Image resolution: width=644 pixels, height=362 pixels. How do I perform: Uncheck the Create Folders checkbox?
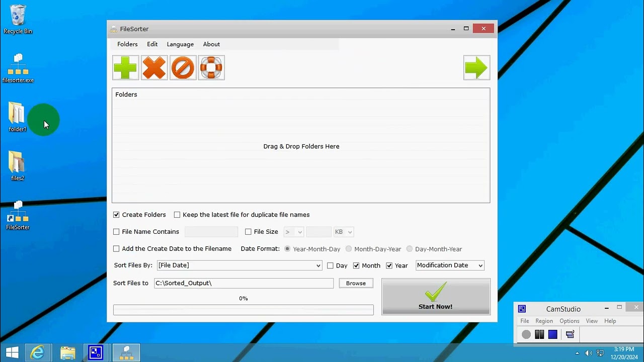pos(116,215)
